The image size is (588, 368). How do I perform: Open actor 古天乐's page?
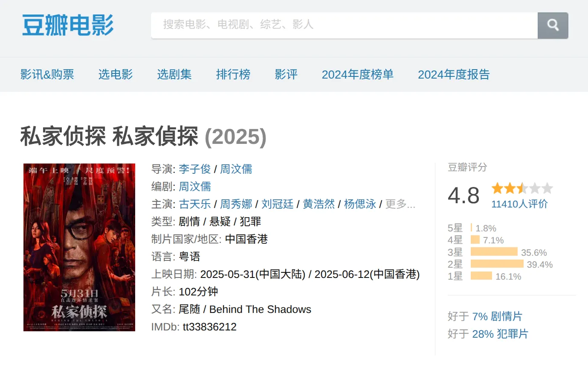pyautogui.click(x=195, y=204)
